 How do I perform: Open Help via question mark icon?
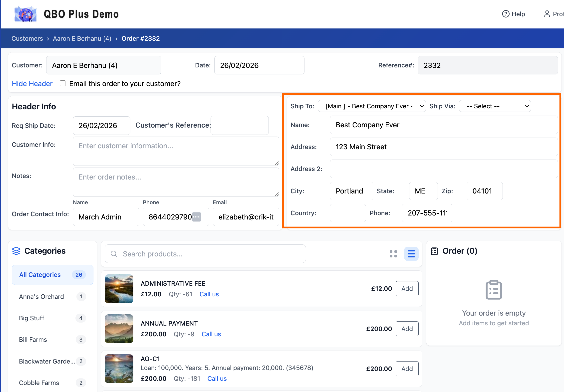tap(506, 14)
